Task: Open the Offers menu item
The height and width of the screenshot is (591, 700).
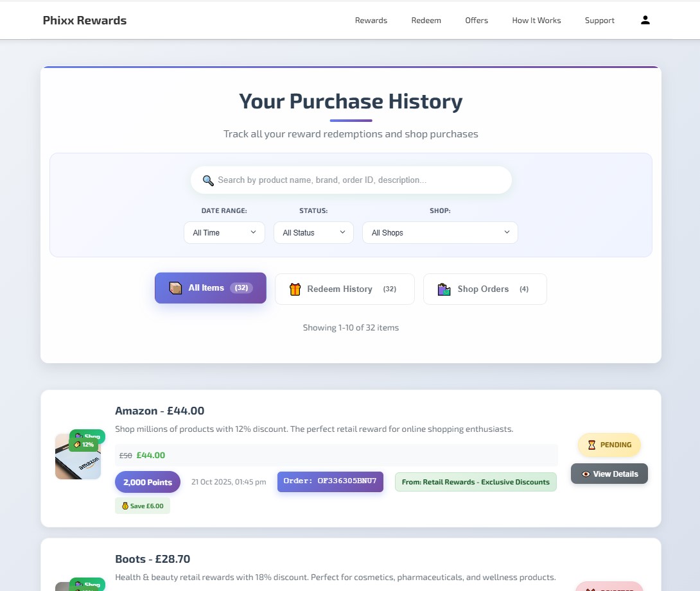Action: pos(477,20)
